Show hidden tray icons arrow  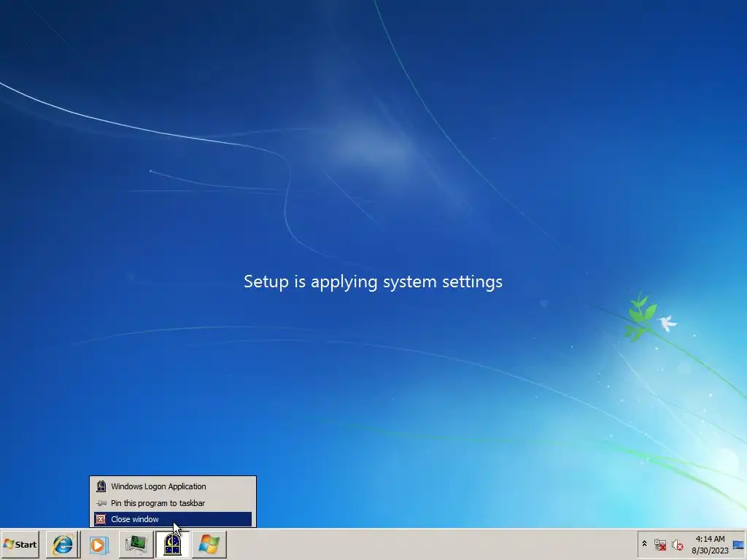(645, 544)
